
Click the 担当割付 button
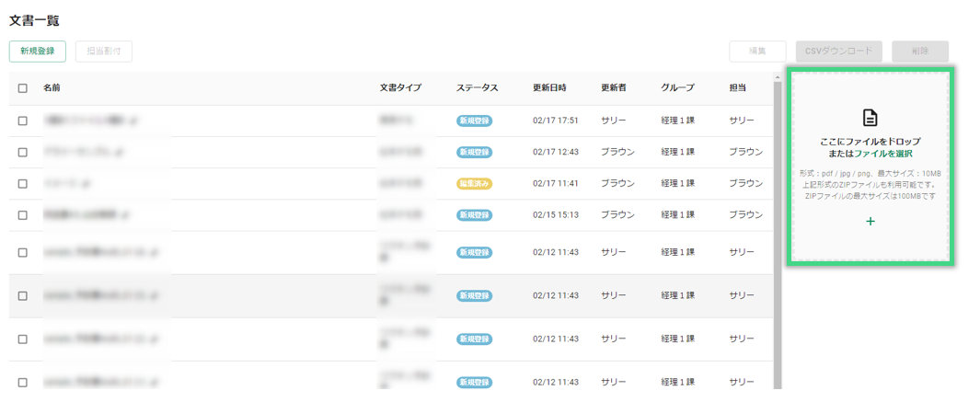[103, 52]
